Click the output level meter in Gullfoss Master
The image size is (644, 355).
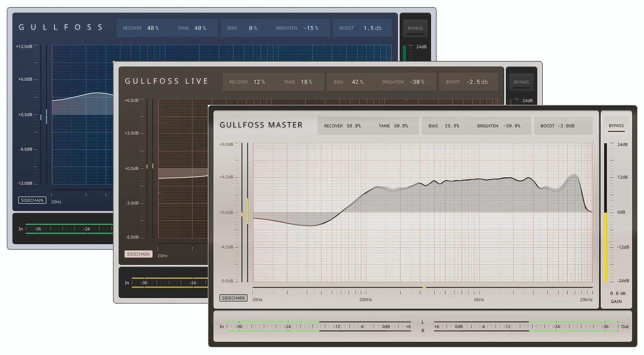[x=526, y=327]
